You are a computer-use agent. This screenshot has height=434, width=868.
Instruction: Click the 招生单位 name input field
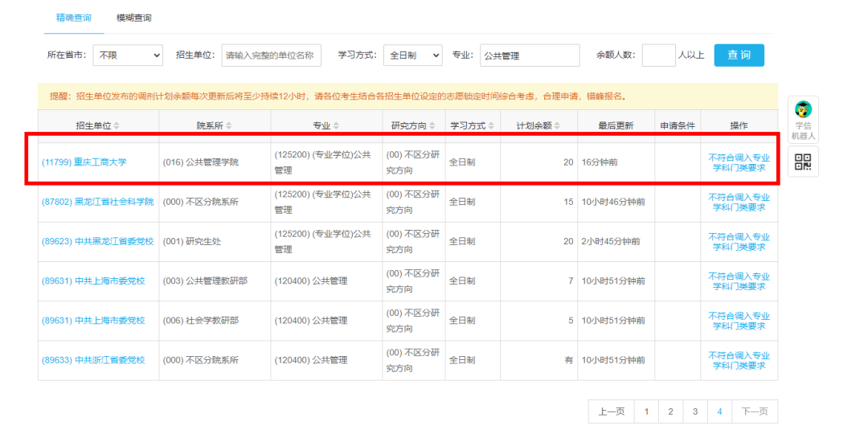click(x=271, y=55)
